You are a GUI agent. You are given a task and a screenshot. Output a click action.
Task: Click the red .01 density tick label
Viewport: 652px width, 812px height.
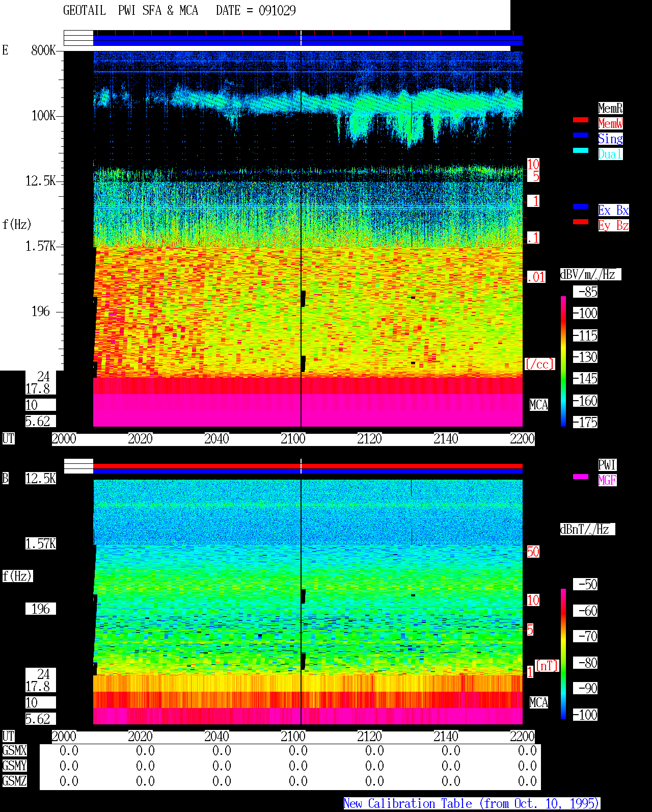click(x=536, y=277)
